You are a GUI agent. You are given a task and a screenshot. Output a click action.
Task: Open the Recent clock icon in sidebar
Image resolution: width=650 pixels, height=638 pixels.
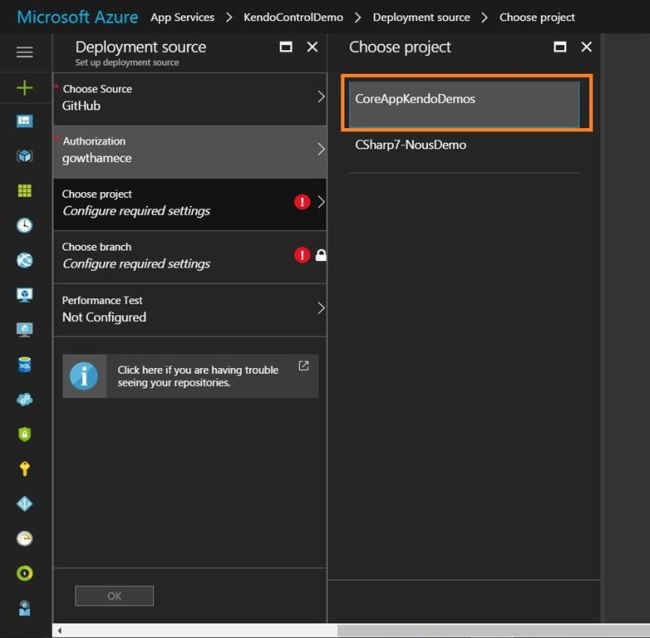click(25, 226)
